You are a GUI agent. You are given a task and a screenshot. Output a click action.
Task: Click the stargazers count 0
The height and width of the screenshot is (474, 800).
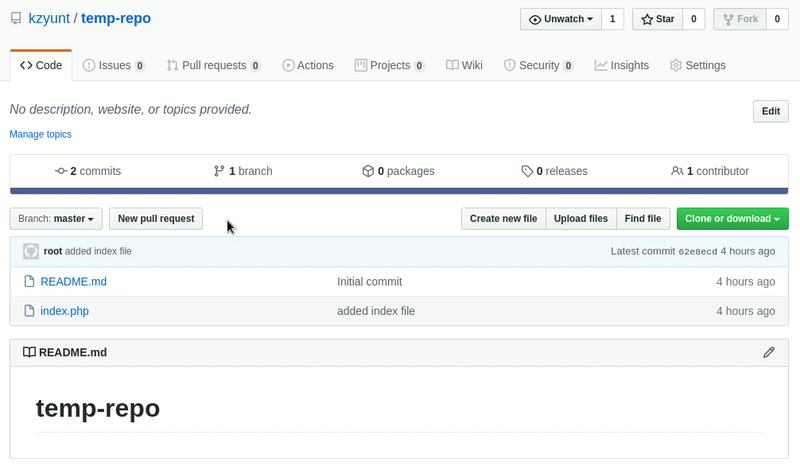point(693,19)
